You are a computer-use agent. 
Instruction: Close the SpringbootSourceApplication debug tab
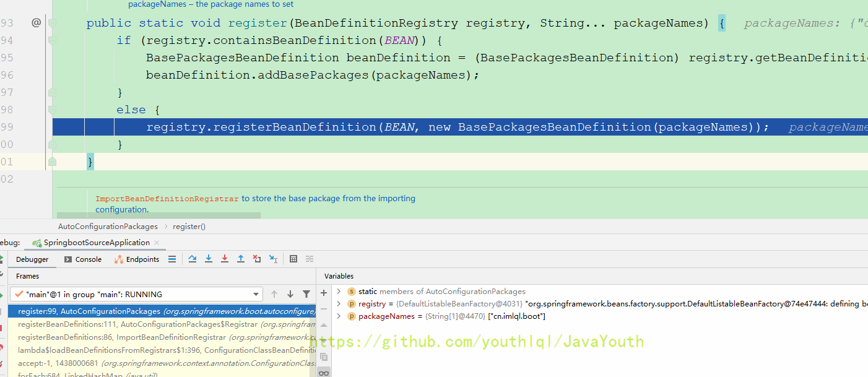click(x=157, y=243)
